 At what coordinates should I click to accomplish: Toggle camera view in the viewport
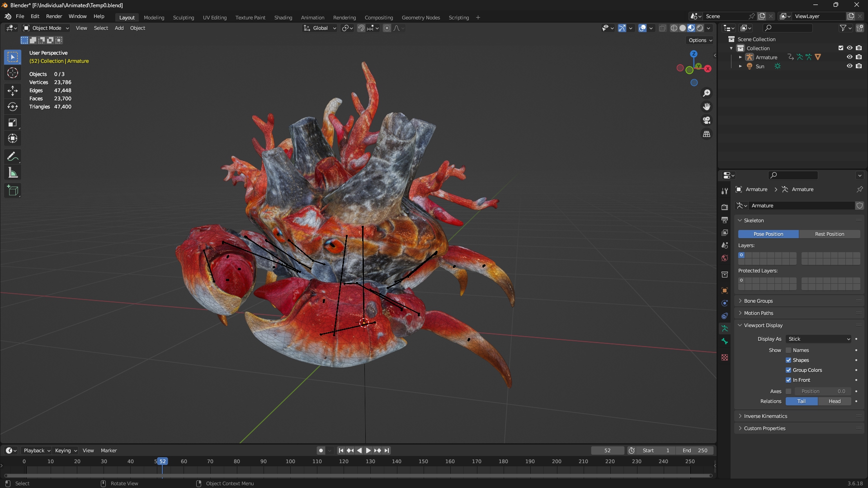coord(707,120)
